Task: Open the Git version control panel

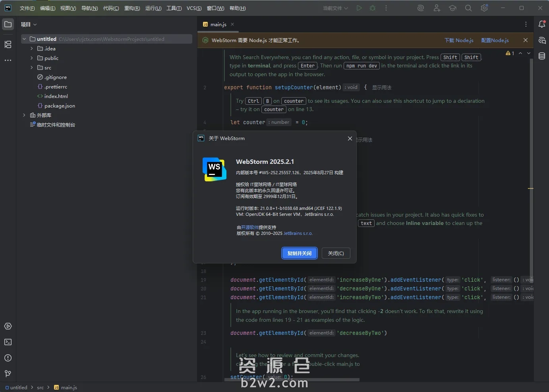Action: [8, 373]
